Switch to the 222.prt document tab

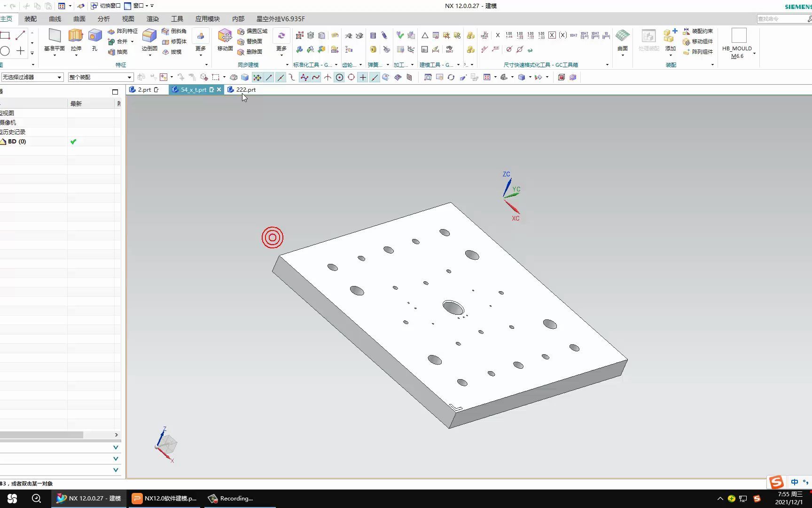point(245,89)
